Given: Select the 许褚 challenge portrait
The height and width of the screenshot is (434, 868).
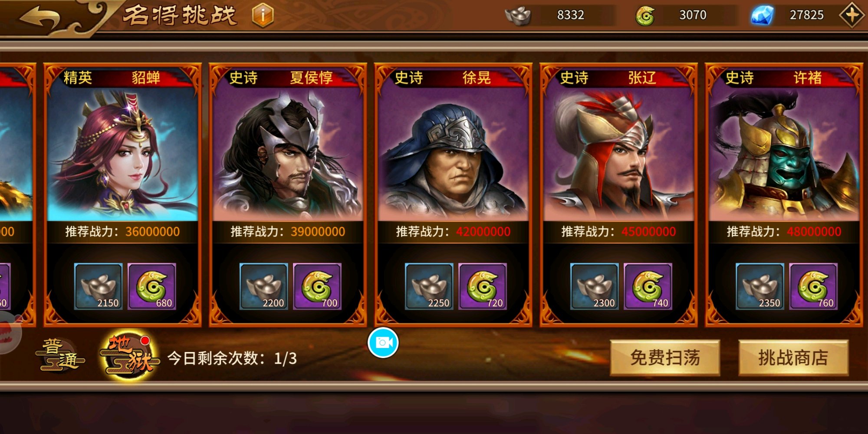Looking at the screenshot, I should pyautogui.click(x=784, y=154).
